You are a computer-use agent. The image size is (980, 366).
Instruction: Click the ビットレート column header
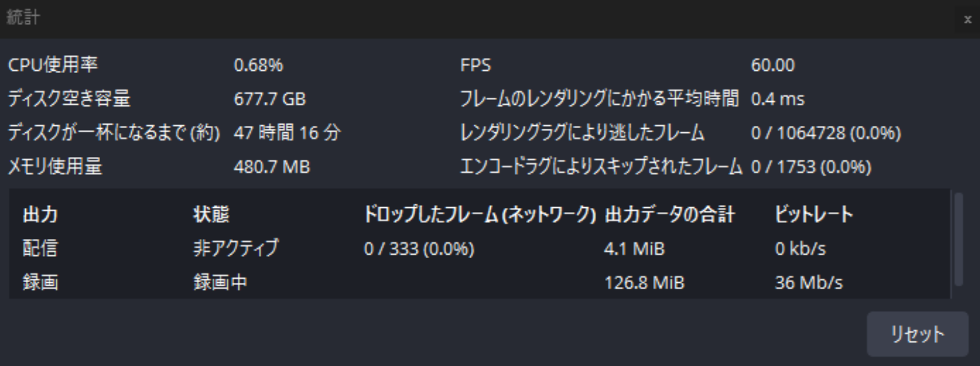[x=813, y=214]
